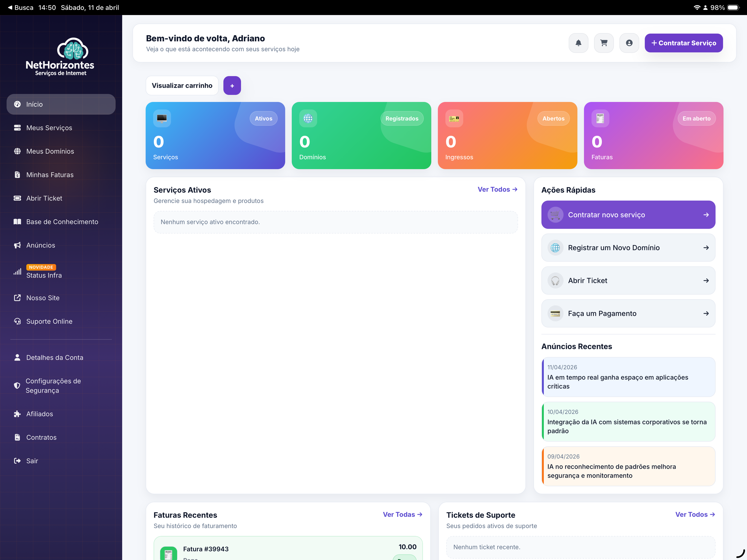
Task: Click Ver Todas in Faturas Recentes
Action: (x=402, y=514)
